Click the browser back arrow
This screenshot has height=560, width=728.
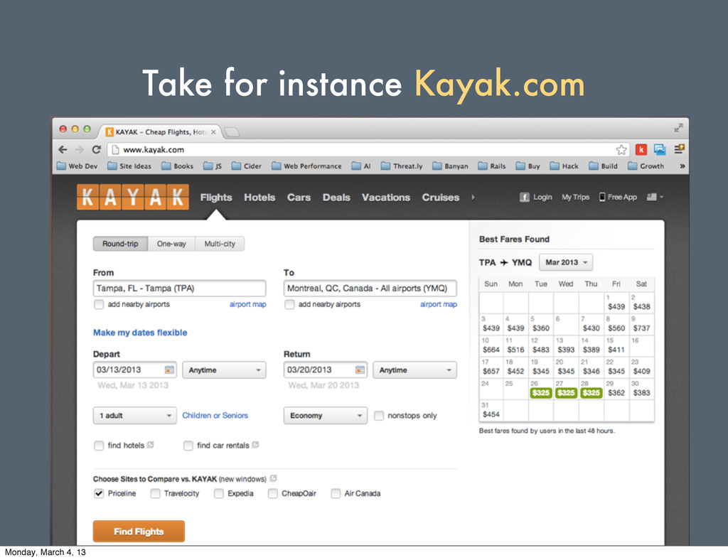[63, 149]
